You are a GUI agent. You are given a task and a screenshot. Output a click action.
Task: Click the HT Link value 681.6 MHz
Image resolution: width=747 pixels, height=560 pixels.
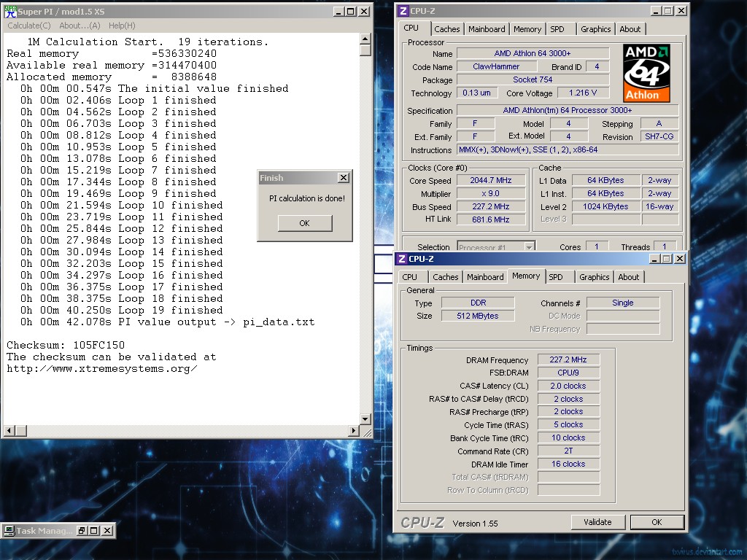pyautogui.click(x=491, y=219)
